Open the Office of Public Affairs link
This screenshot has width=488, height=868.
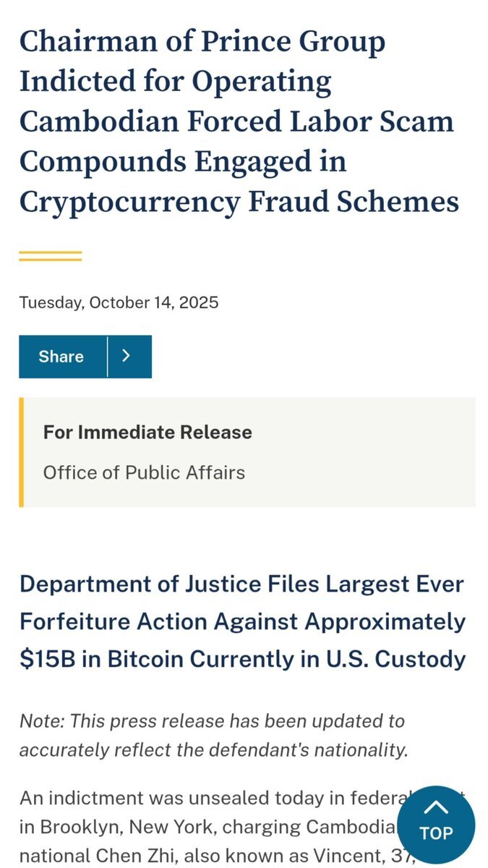tap(144, 473)
